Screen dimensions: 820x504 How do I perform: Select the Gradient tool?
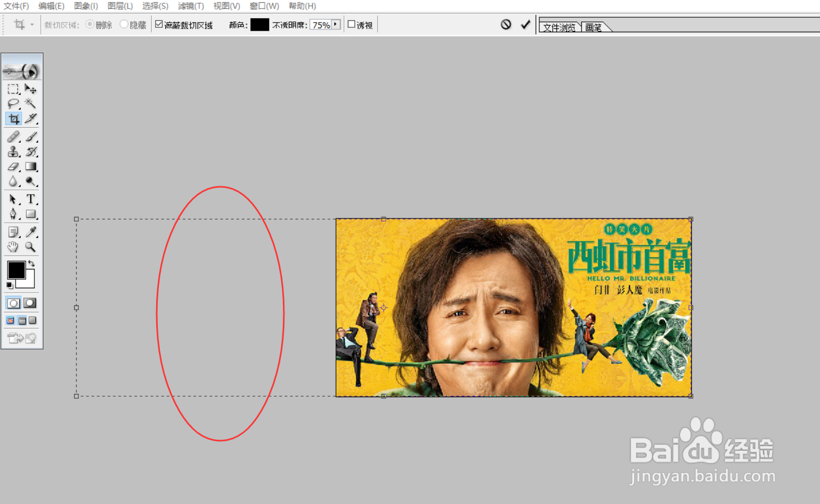[x=31, y=166]
